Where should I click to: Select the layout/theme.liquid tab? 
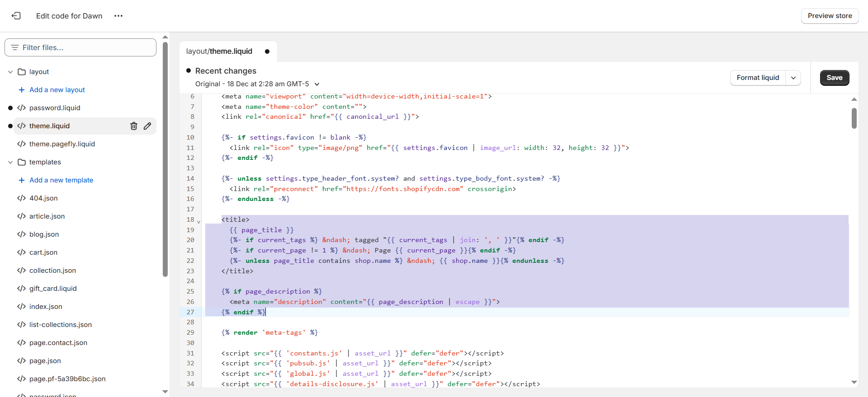(219, 51)
